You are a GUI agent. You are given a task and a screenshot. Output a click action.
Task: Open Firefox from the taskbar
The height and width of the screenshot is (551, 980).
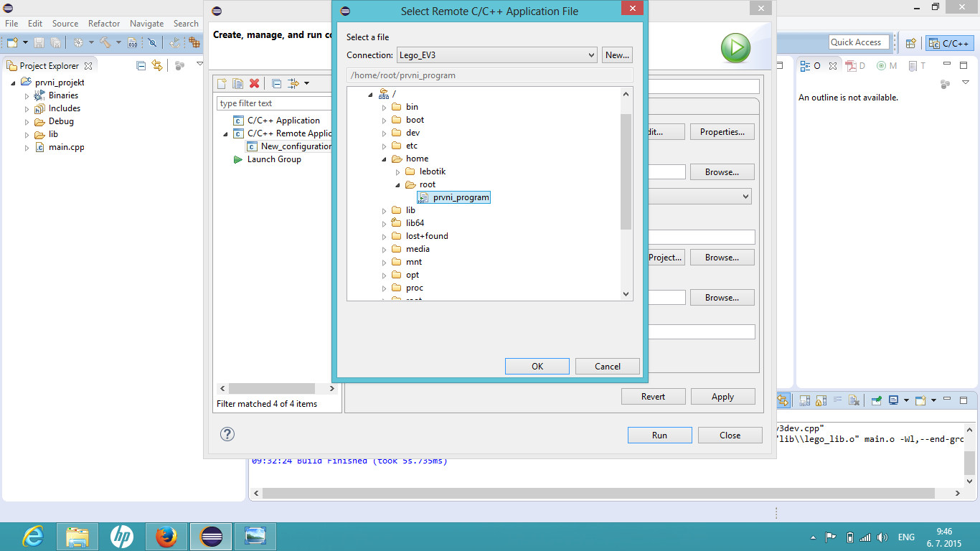coord(166,537)
